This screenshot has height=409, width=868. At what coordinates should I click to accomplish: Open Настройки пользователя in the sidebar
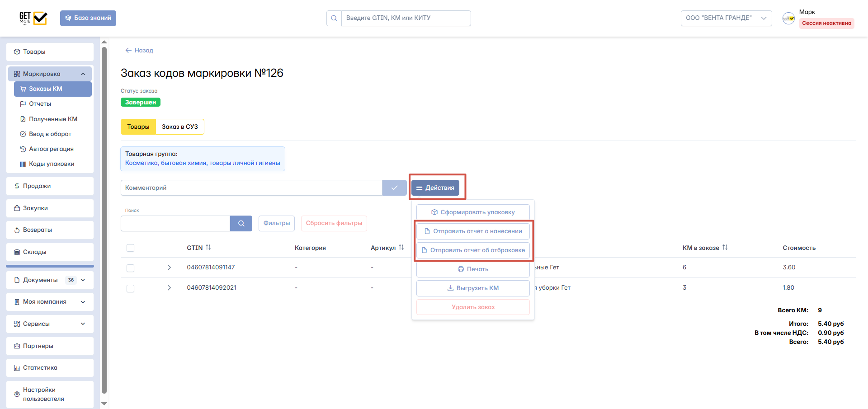[x=50, y=395]
